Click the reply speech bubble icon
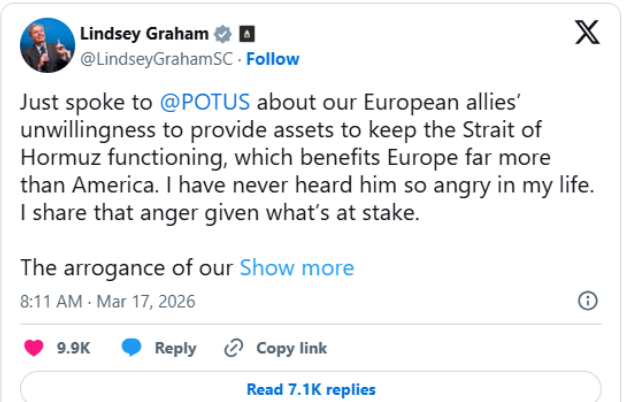The width and height of the screenshot is (626, 402). click(132, 348)
